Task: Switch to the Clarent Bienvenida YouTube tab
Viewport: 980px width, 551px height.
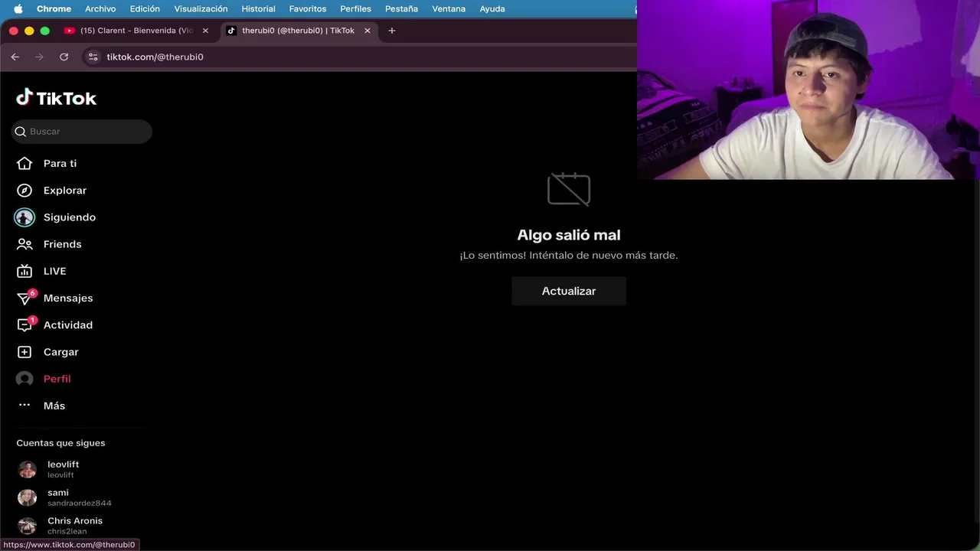Action: click(x=136, y=31)
